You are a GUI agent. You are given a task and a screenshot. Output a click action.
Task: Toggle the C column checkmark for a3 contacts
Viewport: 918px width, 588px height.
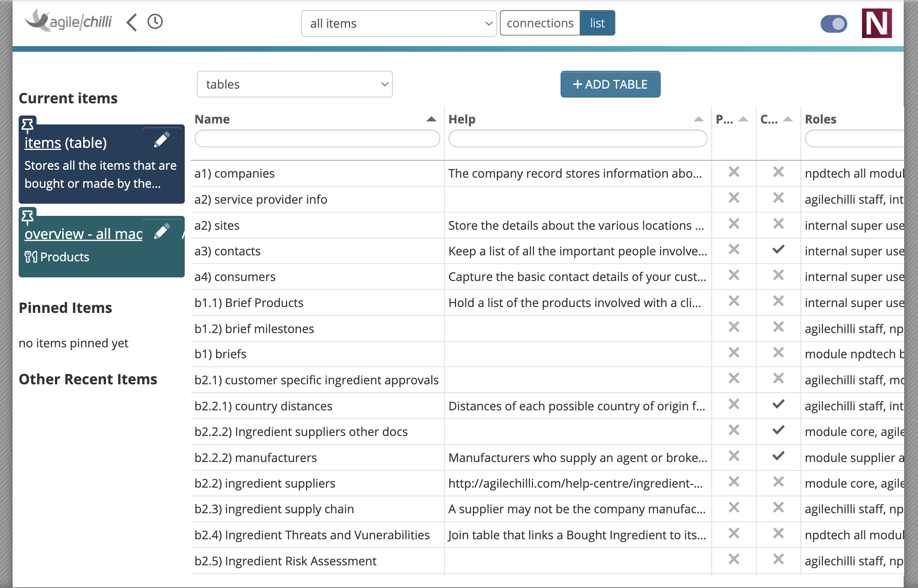click(x=778, y=250)
